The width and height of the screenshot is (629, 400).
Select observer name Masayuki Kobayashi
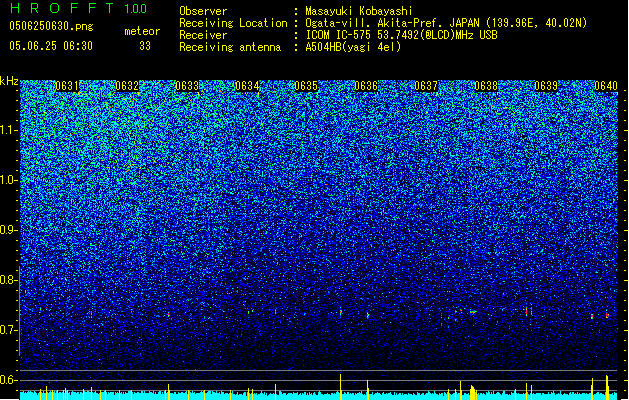[359, 11]
